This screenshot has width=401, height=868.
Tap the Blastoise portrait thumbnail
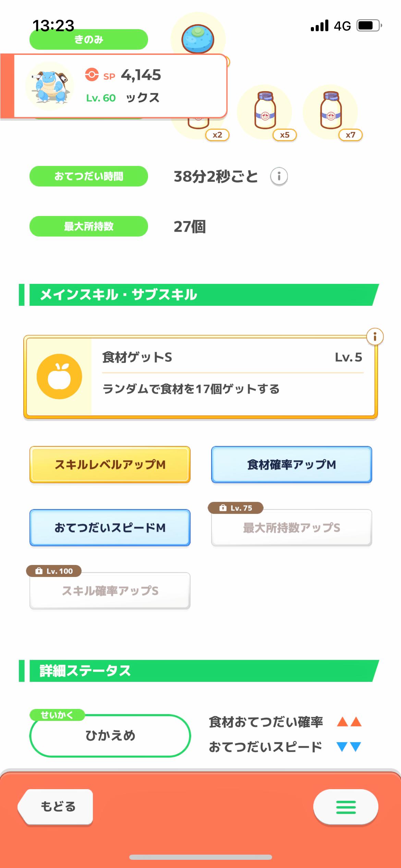click(50, 86)
